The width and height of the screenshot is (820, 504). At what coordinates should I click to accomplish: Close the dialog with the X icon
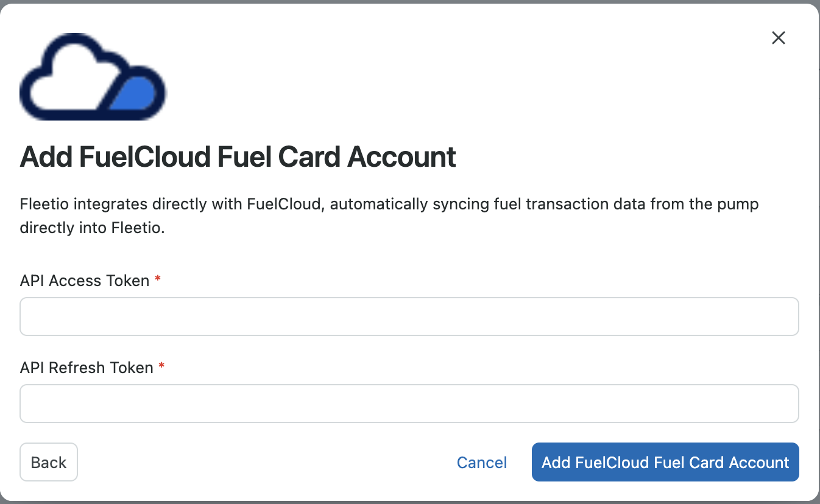tap(778, 38)
